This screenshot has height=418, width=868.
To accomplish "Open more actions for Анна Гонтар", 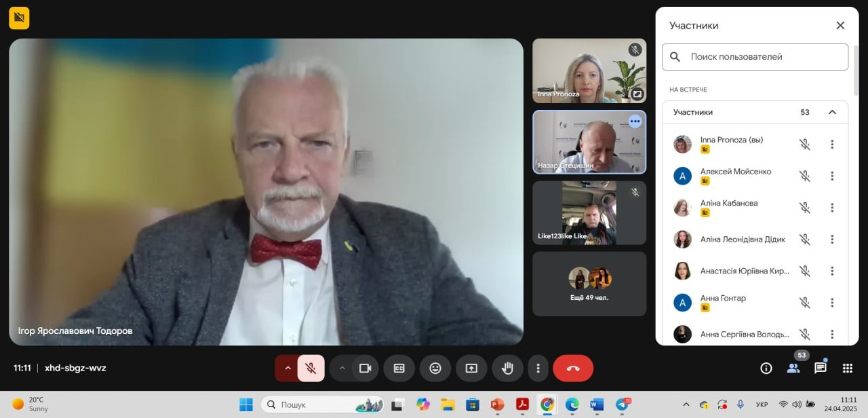I will (832, 303).
